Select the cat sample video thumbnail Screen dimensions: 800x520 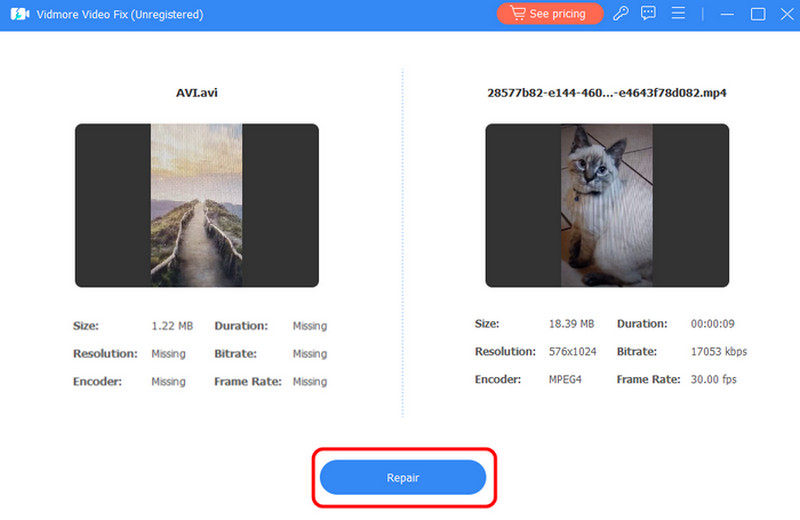(607, 205)
